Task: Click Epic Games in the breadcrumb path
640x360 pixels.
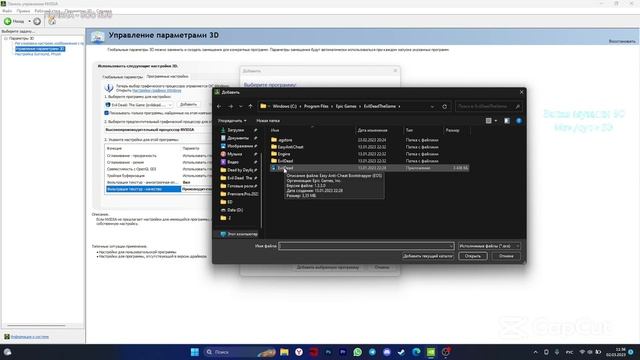Action: click(x=346, y=107)
